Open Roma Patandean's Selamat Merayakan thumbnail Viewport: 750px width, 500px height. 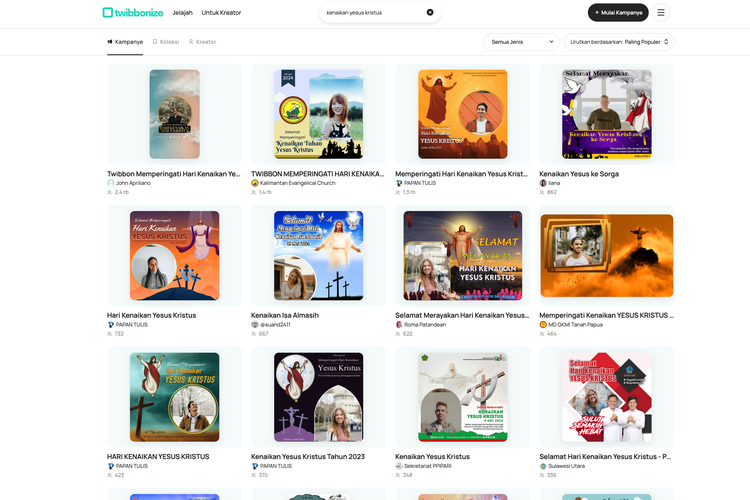point(463,256)
